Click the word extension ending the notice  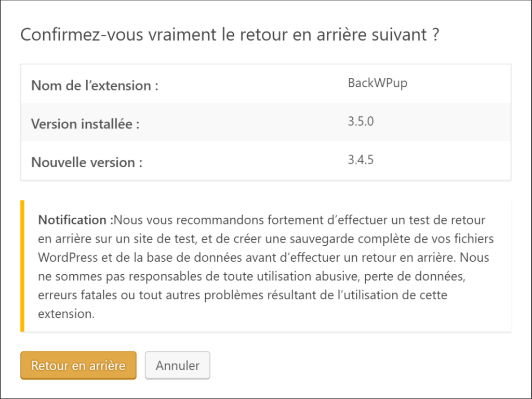[66, 314]
